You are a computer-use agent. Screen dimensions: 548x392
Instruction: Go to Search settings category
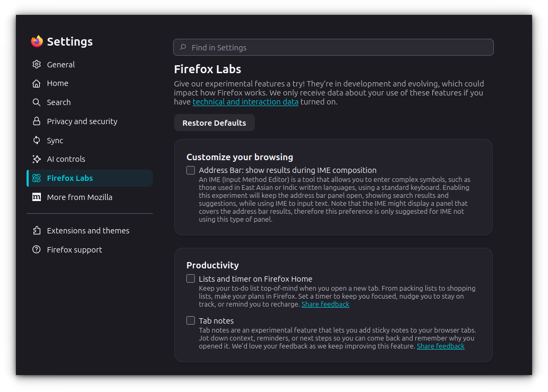[89, 102]
